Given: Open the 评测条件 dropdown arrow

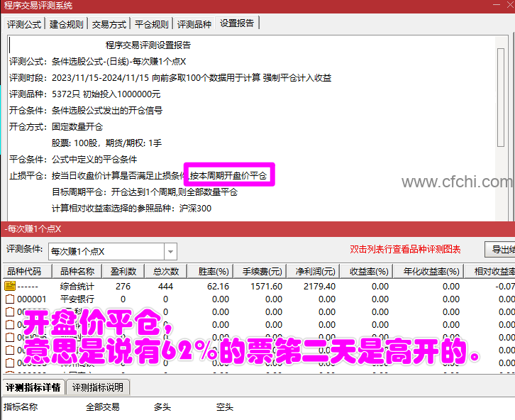Looking at the screenshot, I should pos(170,252).
